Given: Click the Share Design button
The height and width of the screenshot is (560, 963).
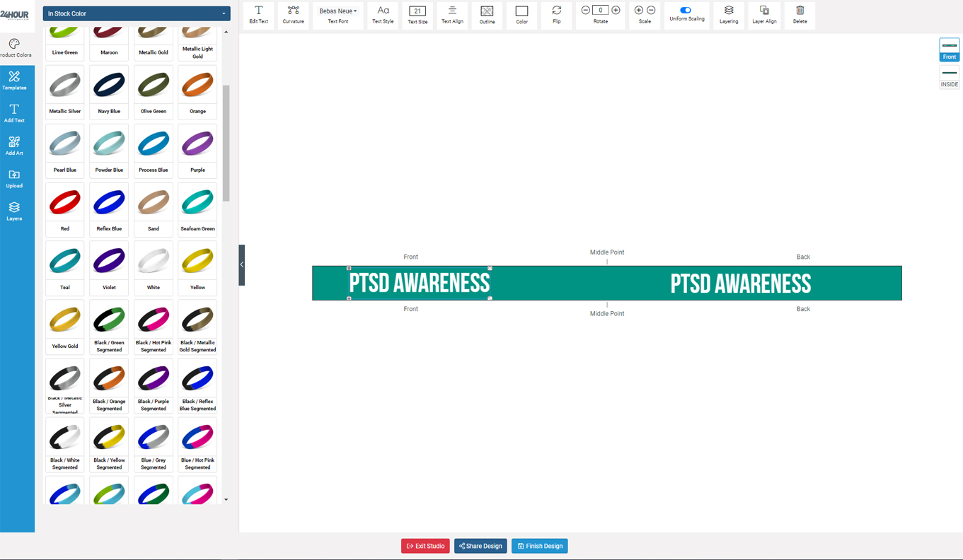Looking at the screenshot, I should (x=480, y=546).
